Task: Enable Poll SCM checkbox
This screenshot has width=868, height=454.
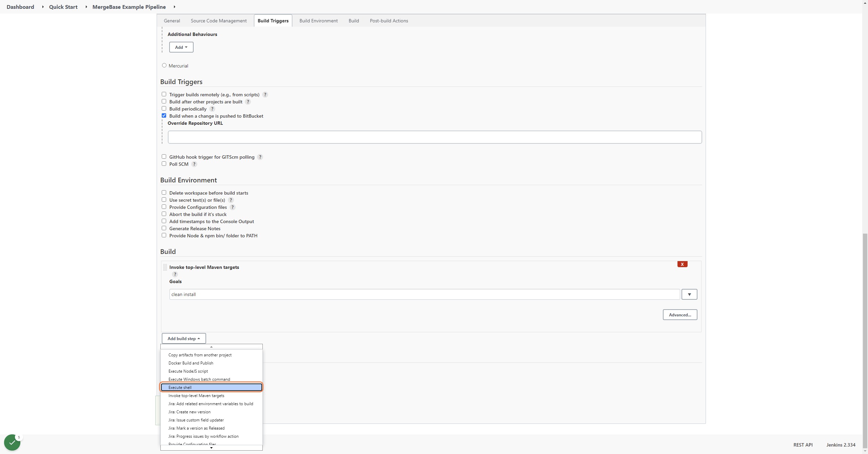Action: (x=164, y=164)
